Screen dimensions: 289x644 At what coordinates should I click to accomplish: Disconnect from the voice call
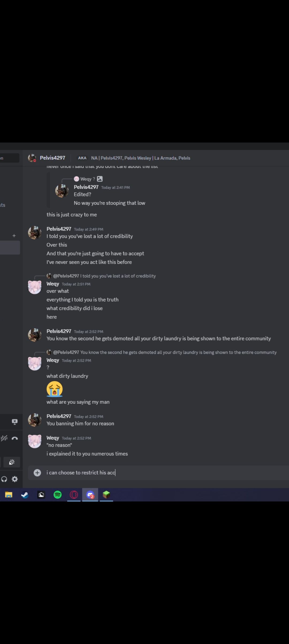click(15, 438)
